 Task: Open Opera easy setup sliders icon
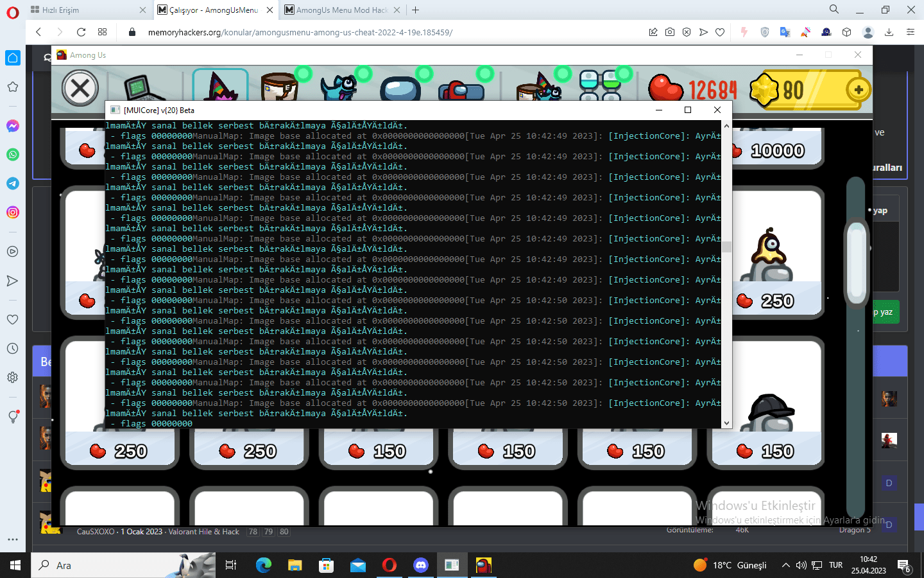[911, 32]
